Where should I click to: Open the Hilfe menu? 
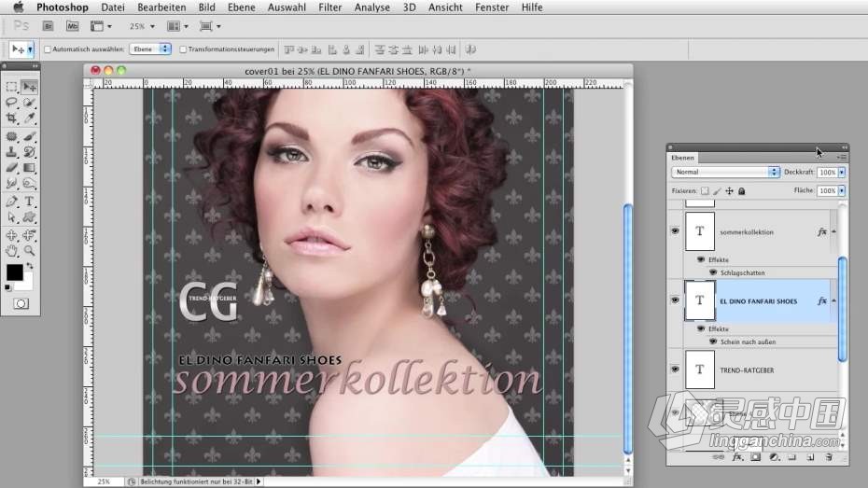click(x=531, y=7)
